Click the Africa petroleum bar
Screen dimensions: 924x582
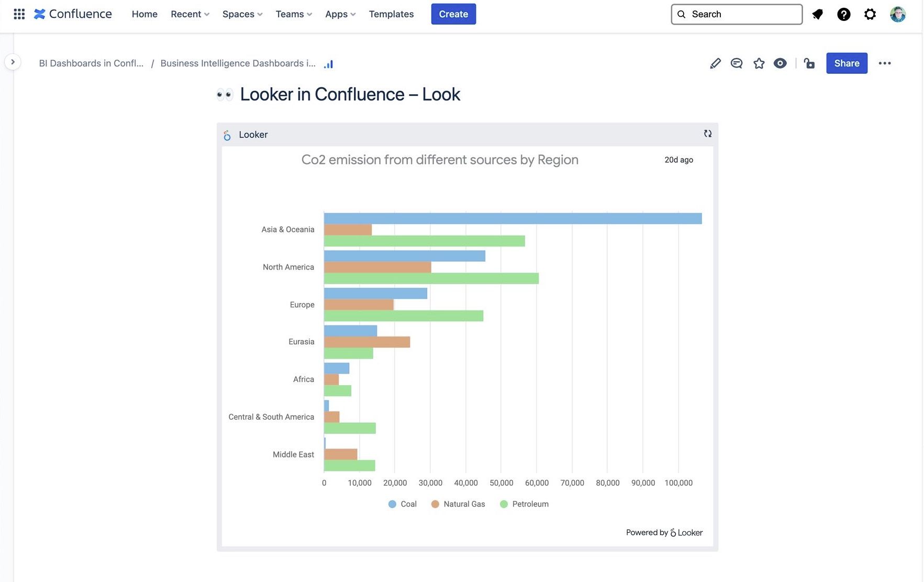tap(338, 391)
